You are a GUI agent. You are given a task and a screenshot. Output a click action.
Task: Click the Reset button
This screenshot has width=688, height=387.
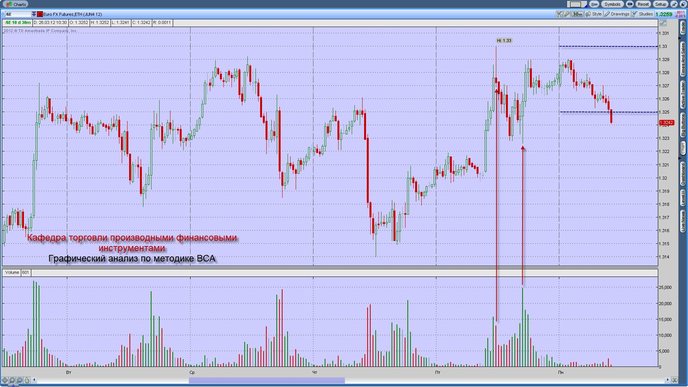[x=643, y=4]
